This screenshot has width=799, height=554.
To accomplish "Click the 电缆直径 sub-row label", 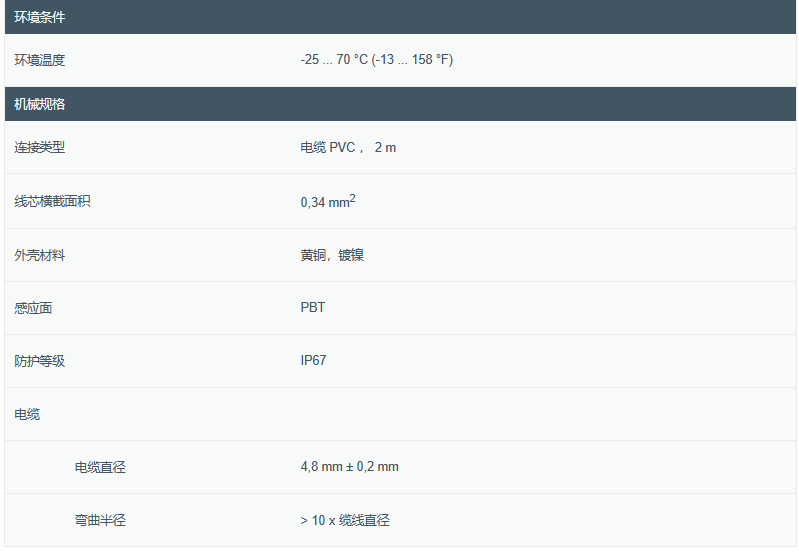I will [100, 467].
